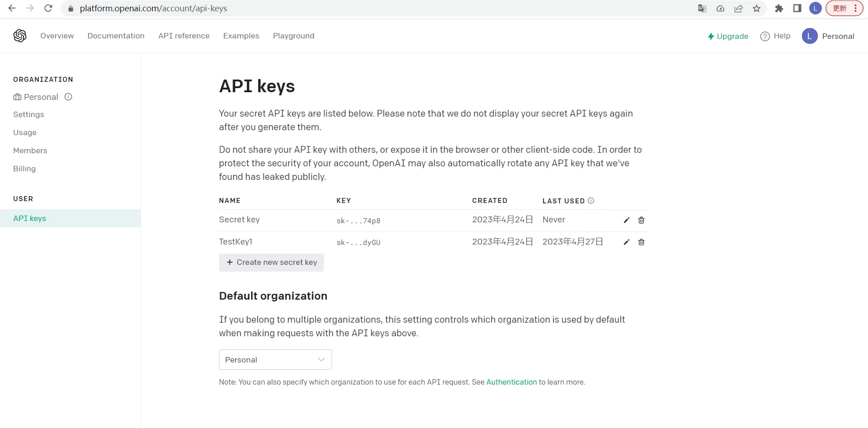Delete the Secret key trash icon
Viewport: 868px width, 428px height.
(x=641, y=220)
